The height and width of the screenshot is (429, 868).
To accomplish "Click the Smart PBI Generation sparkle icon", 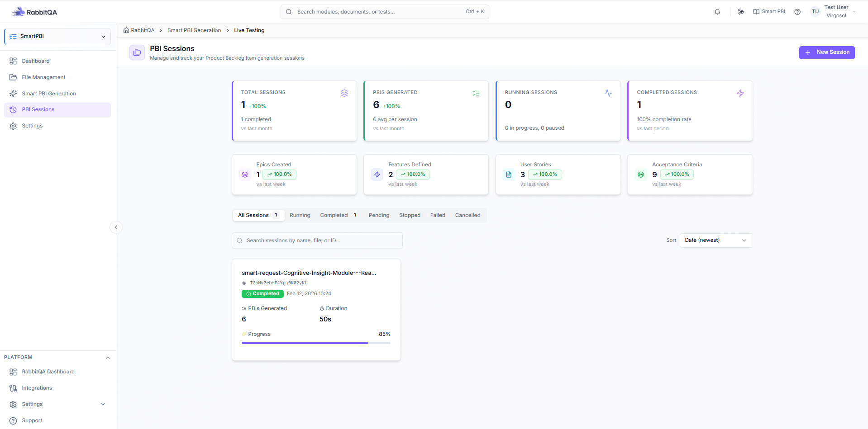I will [13, 94].
